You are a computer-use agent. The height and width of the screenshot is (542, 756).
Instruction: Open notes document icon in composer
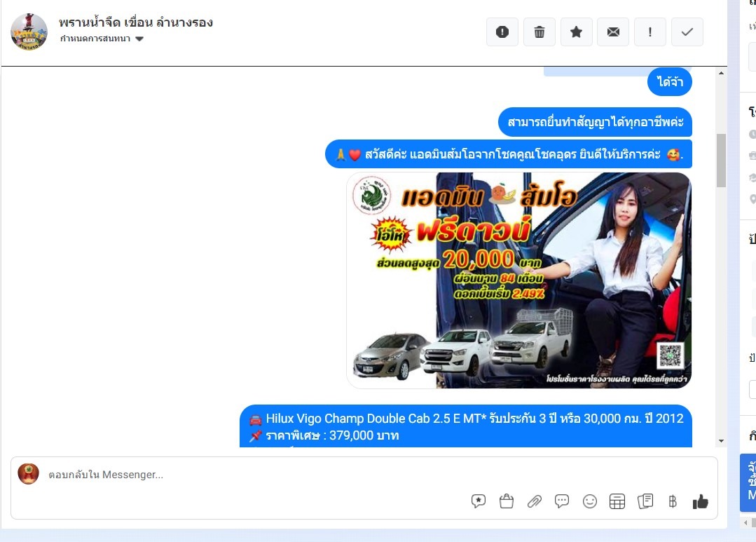coord(645,501)
